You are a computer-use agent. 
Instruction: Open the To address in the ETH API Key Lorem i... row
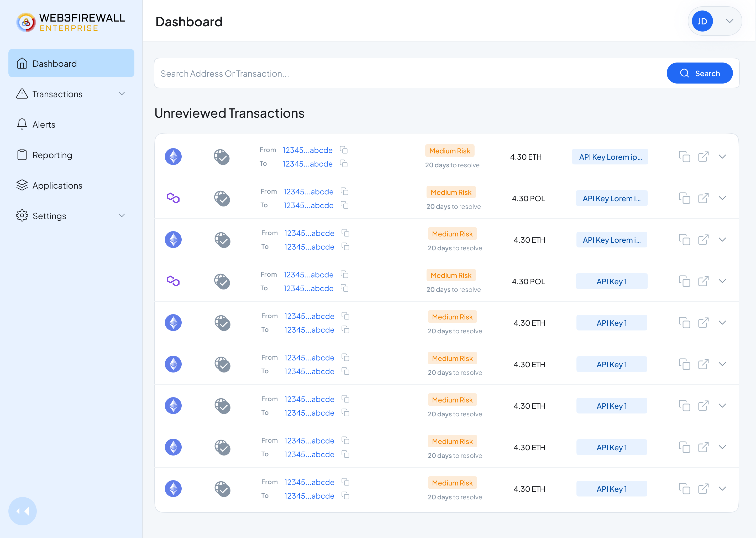(x=309, y=247)
